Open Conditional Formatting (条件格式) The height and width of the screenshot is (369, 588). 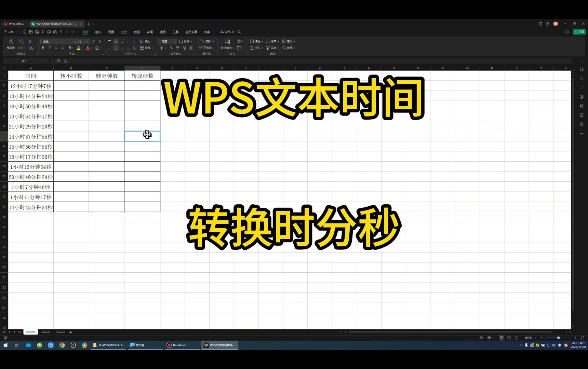click(x=227, y=48)
